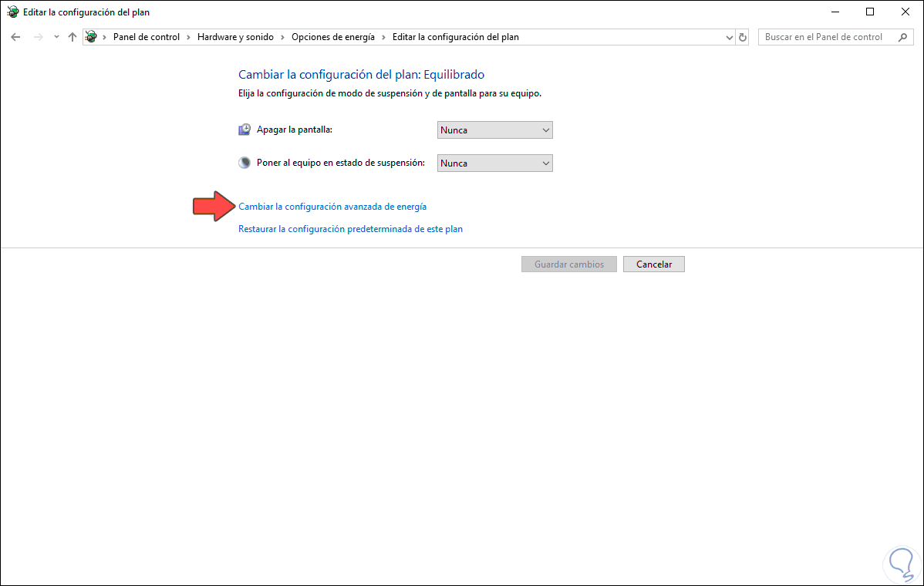The width and height of the screenshot is (924, 586).
Task: Click the moon icon beside the suspension setting
Action: point(244,163)
